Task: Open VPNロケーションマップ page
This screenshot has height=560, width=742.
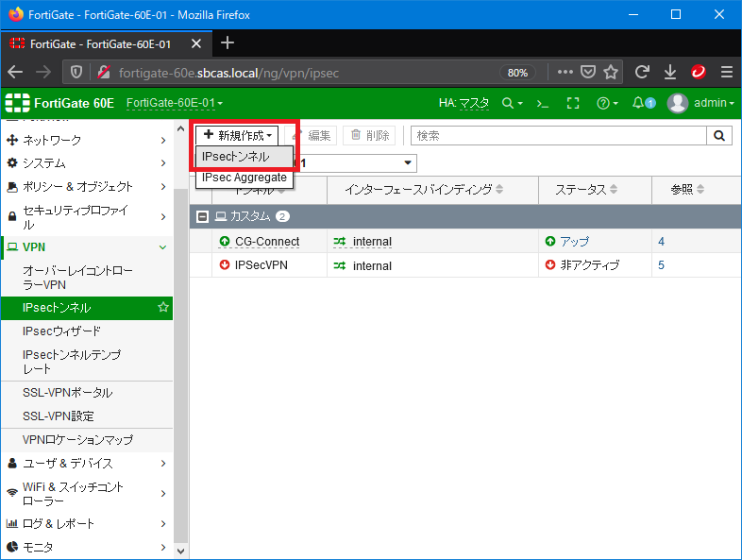Action: 87,440
